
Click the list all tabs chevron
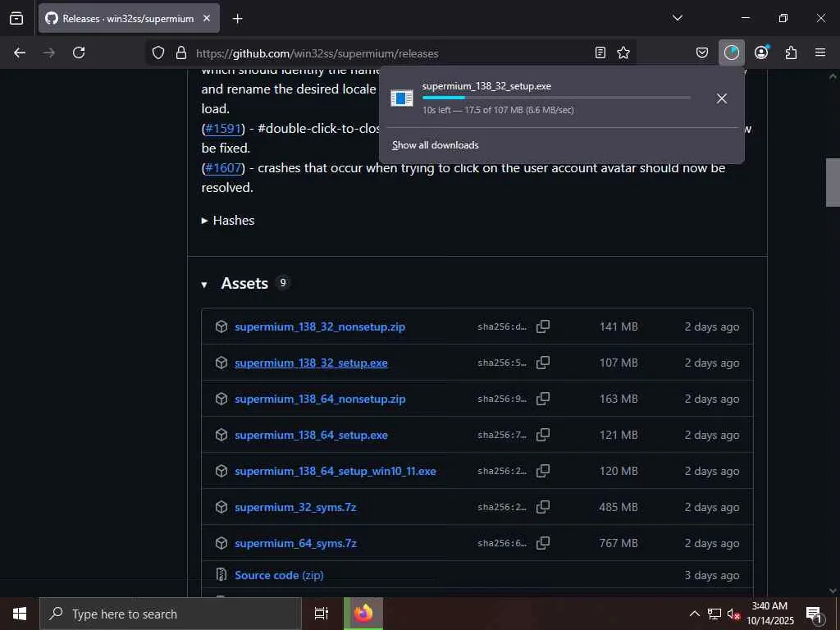677,18
